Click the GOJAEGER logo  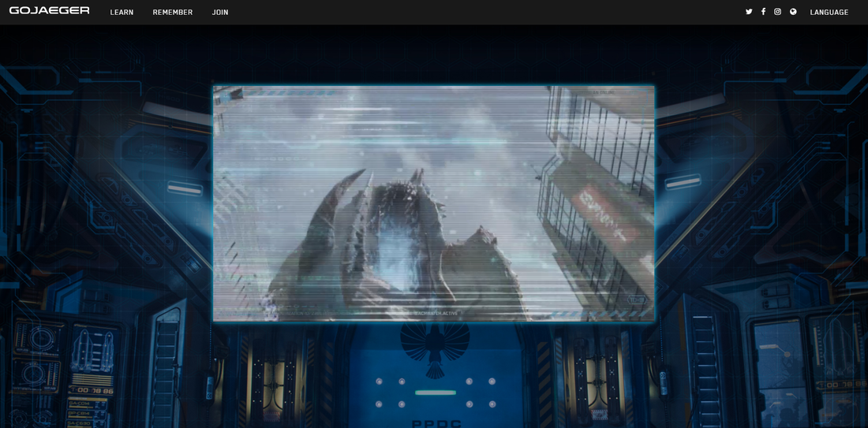point(49,10)
